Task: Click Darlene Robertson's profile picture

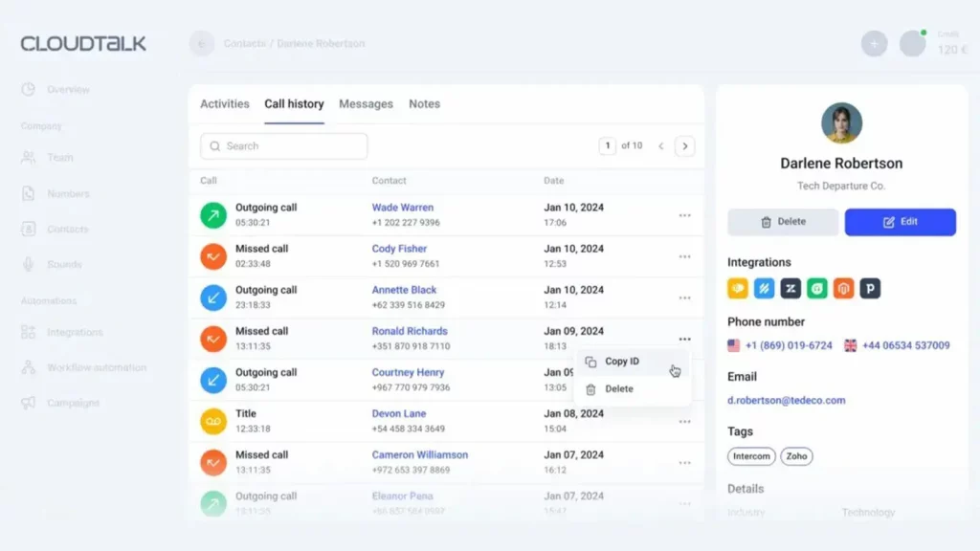Action: click(x=841, y=123)
